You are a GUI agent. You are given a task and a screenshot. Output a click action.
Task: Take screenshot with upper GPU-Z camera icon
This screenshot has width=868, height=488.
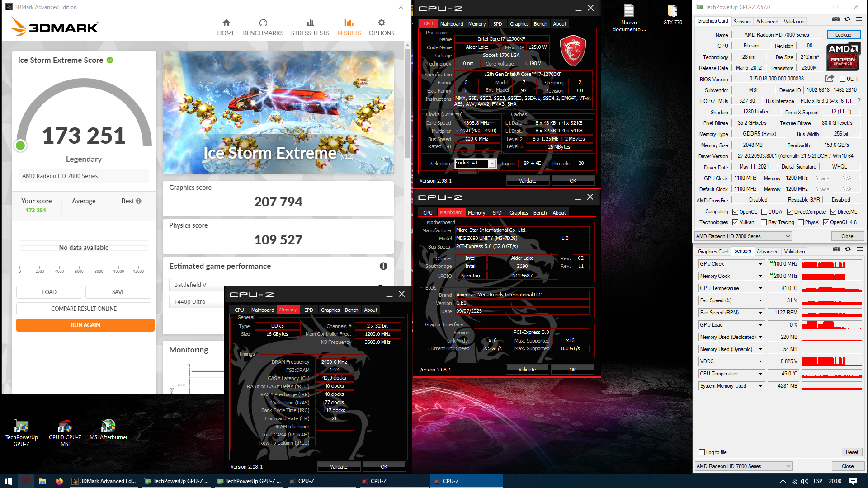tap(836, 19)
